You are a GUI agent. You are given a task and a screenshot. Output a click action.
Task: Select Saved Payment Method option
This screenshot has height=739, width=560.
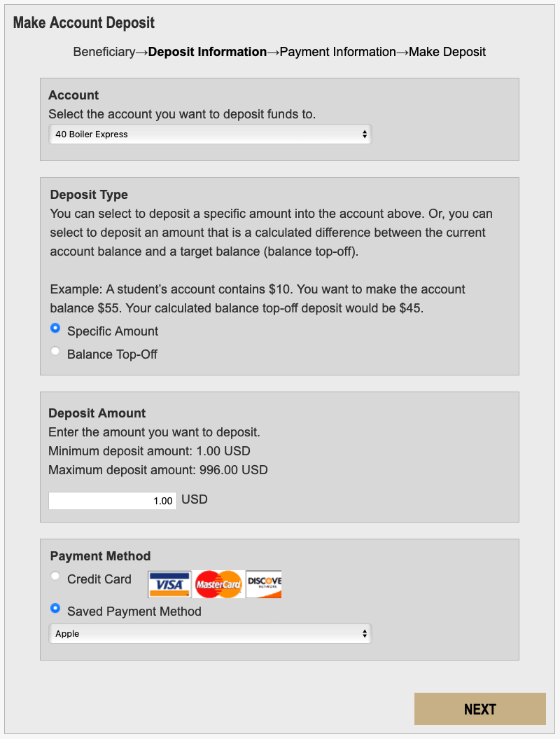tap(55, 608)
